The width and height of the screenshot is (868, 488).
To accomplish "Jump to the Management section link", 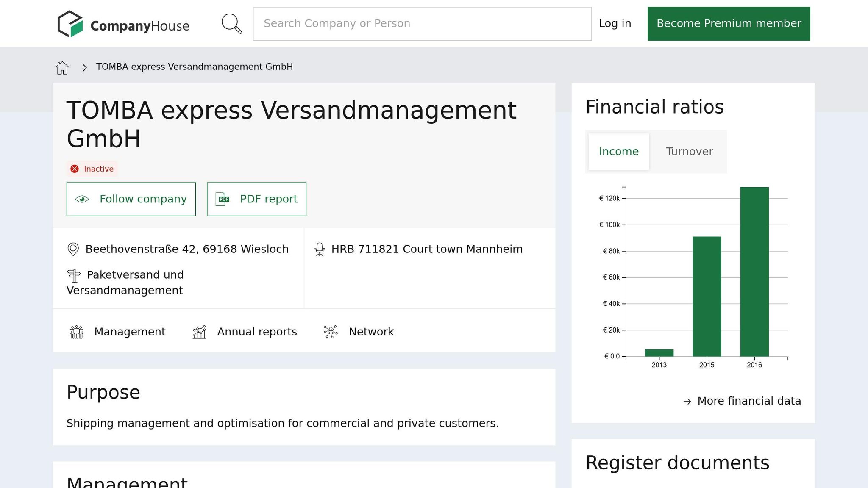I will click(130, 332).
